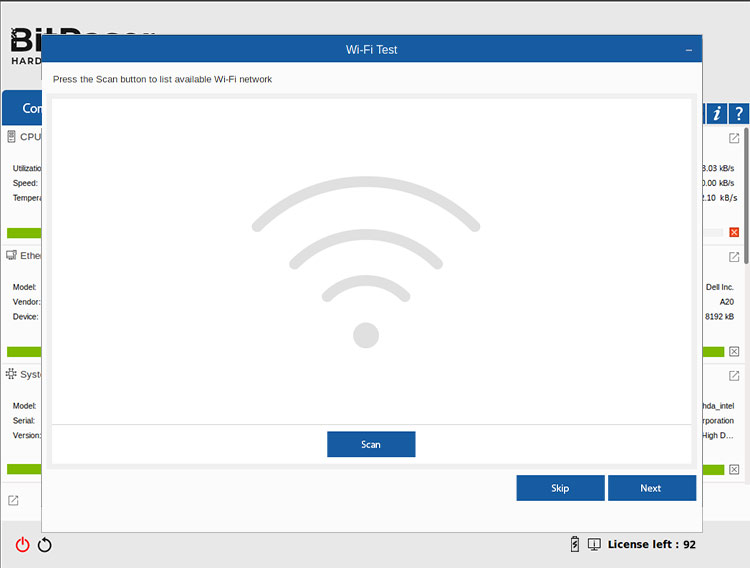Minimize the Wi-Fi Test dialog

pyautogui.click(x=689, y=49)
